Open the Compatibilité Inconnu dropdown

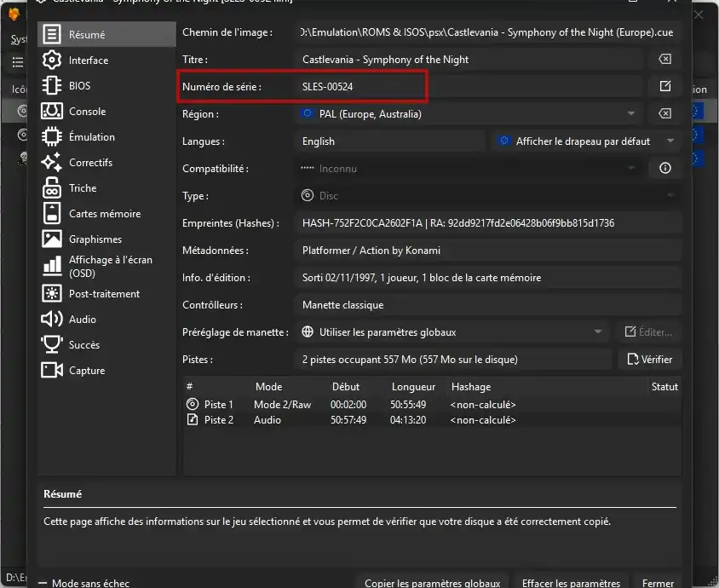point(469,169)
